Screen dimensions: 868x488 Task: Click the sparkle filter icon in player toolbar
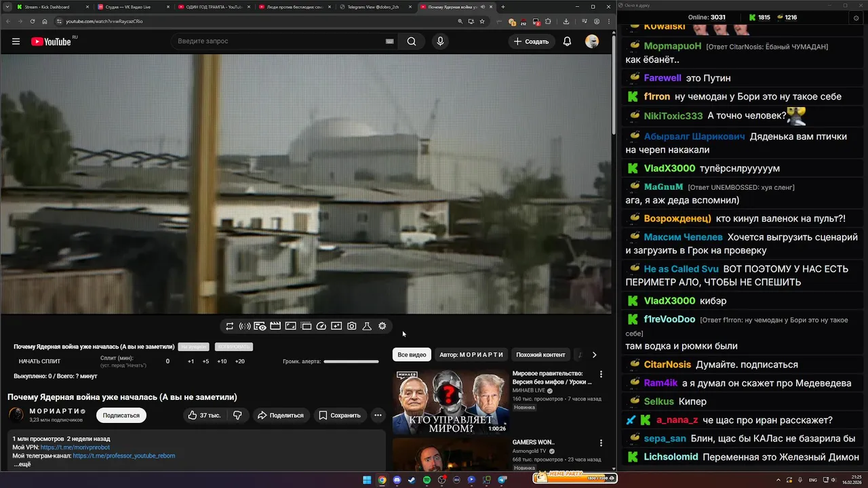pos(336,326)
